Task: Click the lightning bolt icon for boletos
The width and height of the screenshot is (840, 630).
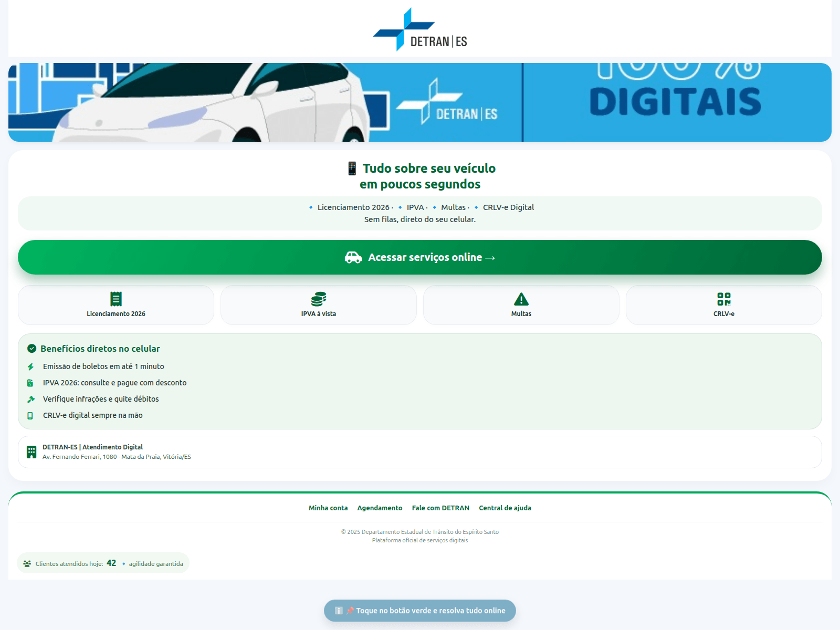Action: point(30,367)
